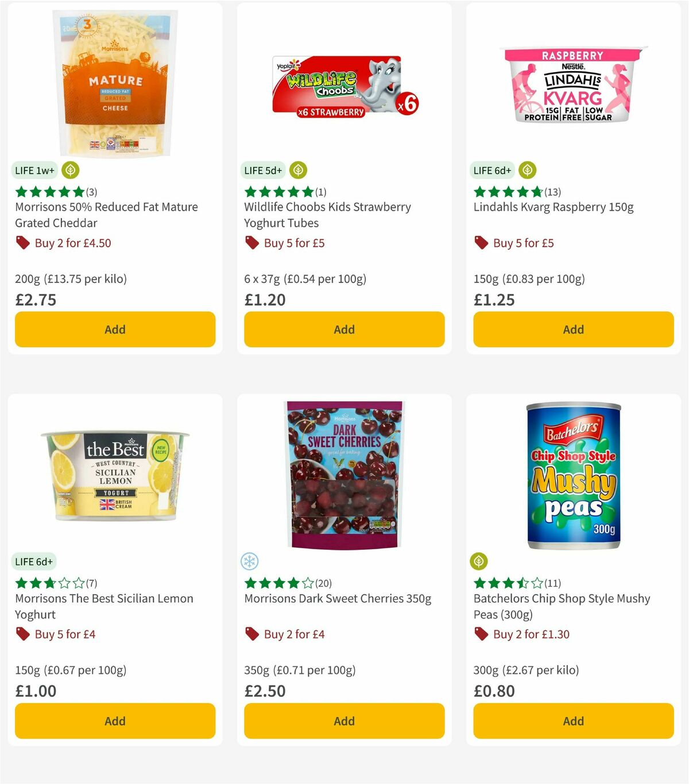This screenshot has width=689, height=784.
Task: Add Wildlife Choobs Yoghurt Tubes to basket
Action: [x=344, y=329]
